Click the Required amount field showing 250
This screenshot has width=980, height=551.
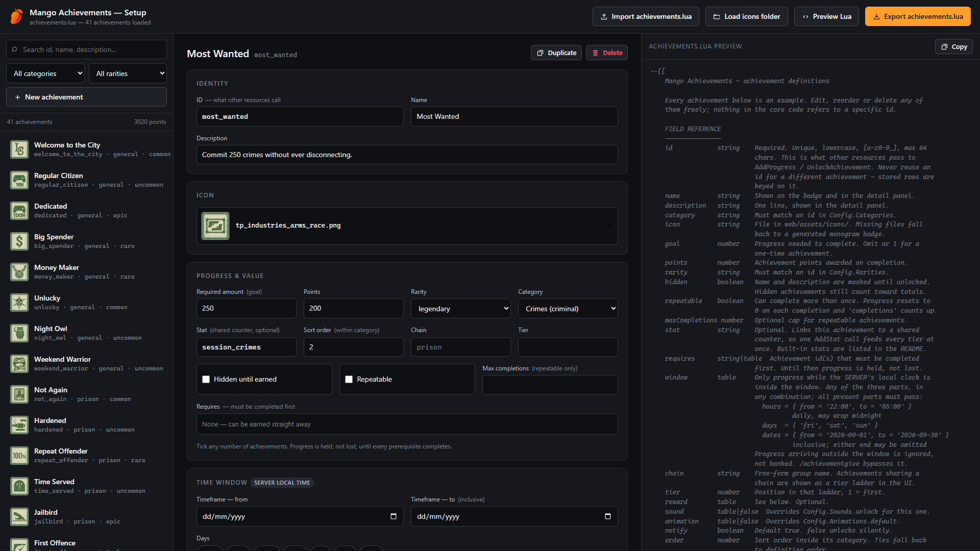point(247,308)
